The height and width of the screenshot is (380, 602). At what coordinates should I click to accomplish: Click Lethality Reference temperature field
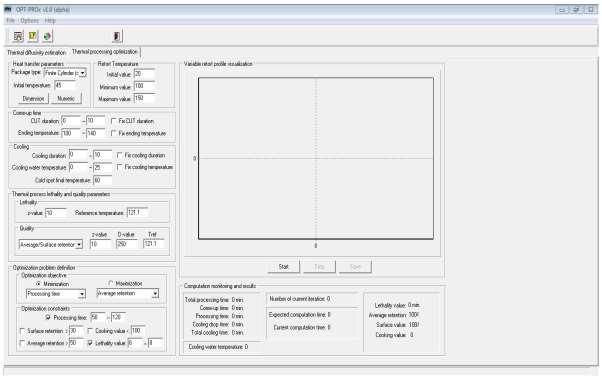[x=137, y=213]
